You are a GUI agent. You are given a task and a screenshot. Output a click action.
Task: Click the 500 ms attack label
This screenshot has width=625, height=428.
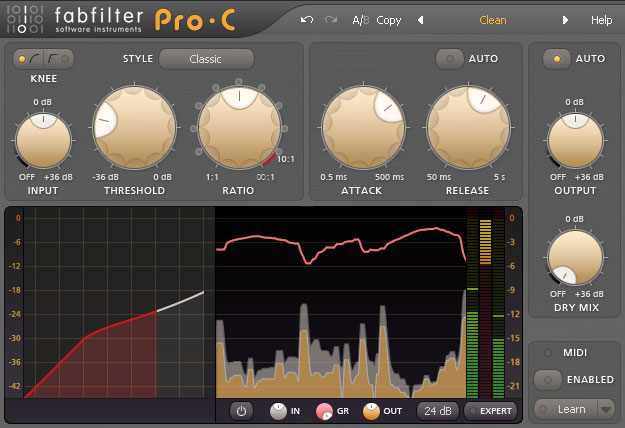[x=389, y=177]
